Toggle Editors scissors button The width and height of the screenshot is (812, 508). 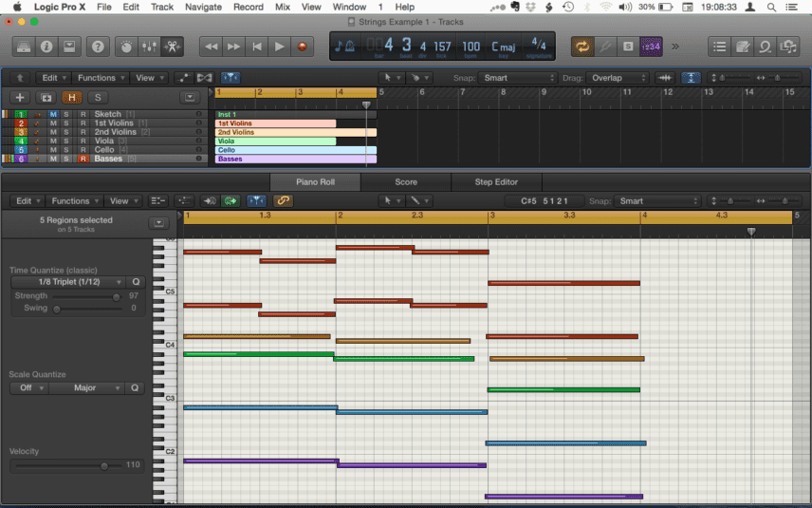pos(172,47)
